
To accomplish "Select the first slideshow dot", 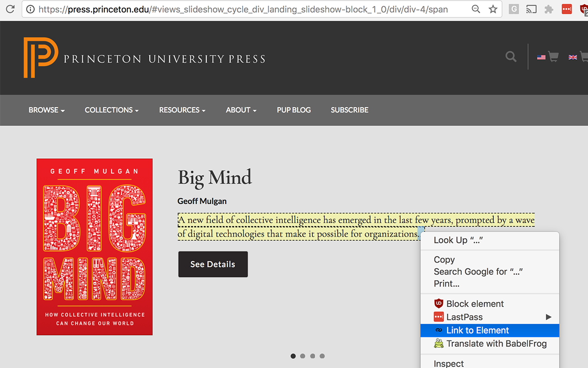I will (293, 356).
